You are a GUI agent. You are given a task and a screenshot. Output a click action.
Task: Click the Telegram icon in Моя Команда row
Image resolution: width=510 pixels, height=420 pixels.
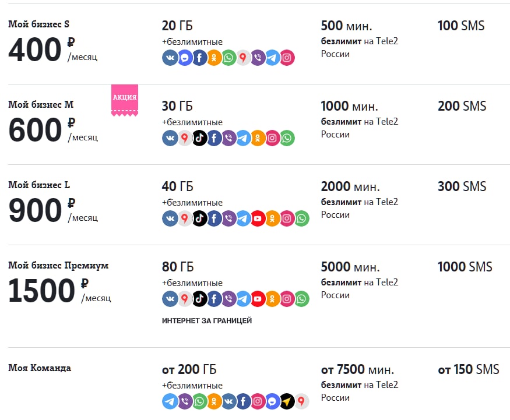click(170, 401)
